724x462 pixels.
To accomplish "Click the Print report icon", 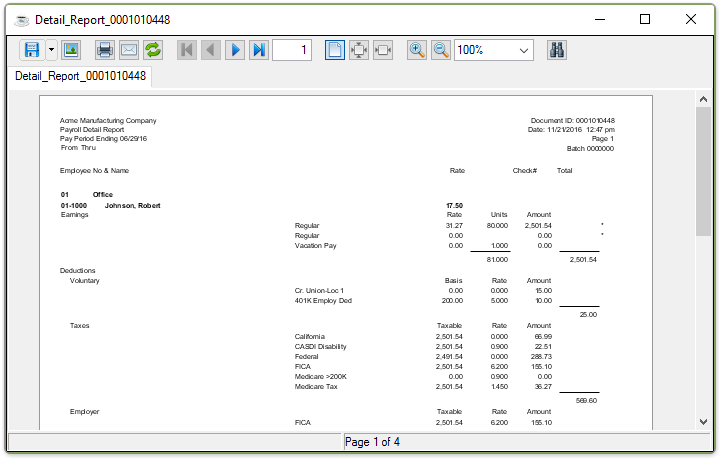I will 105,50.
